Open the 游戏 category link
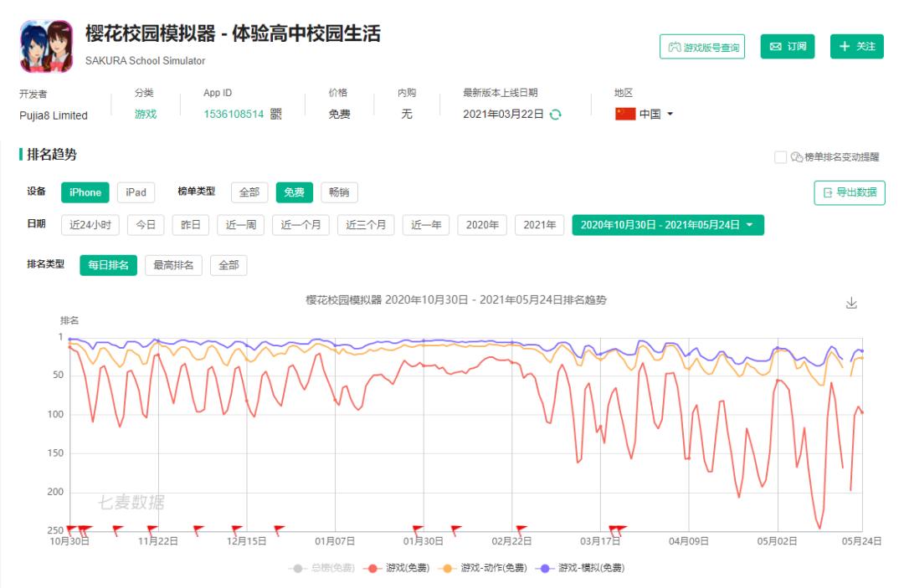Screen dimensions: 904x588 [146, 114]
